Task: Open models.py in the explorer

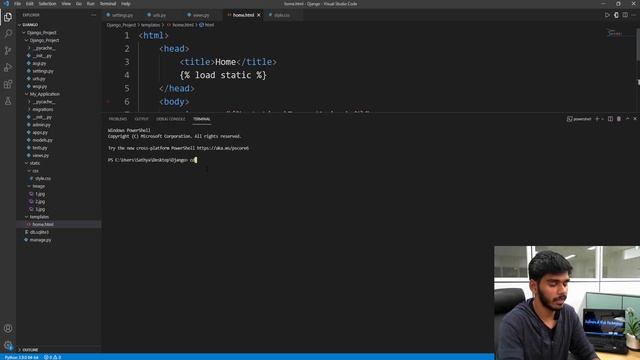Action: click(x=42, y=140)
